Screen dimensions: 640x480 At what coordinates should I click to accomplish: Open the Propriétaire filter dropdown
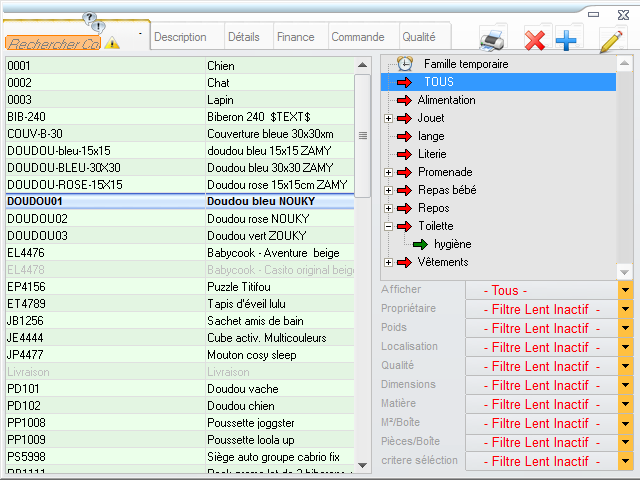click(626, 309)
